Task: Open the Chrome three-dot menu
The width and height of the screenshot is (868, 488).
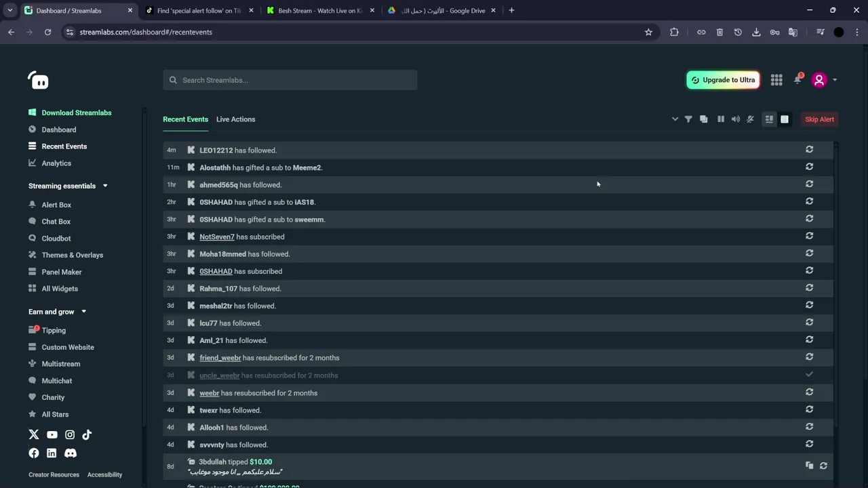Action: pyautogui.click(x=857, y=32)
